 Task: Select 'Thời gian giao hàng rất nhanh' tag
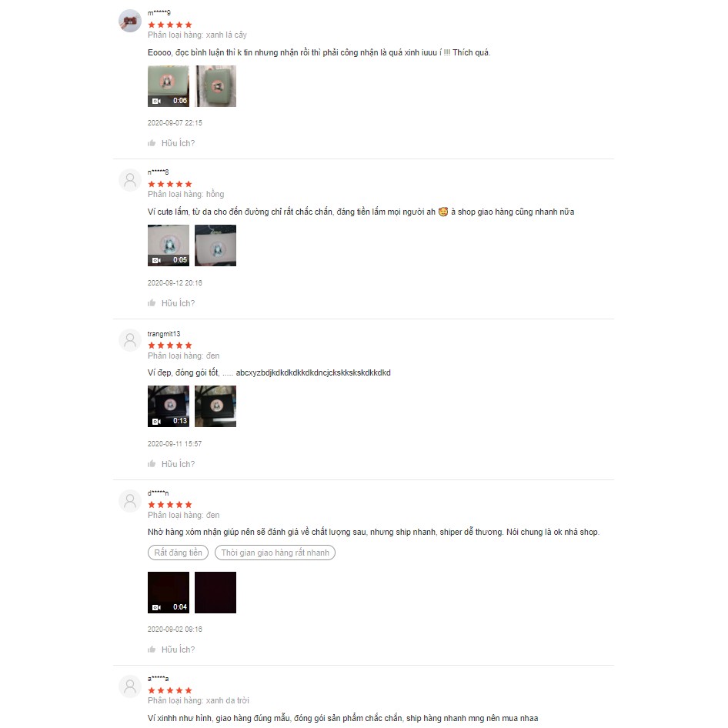click(275, 553)
